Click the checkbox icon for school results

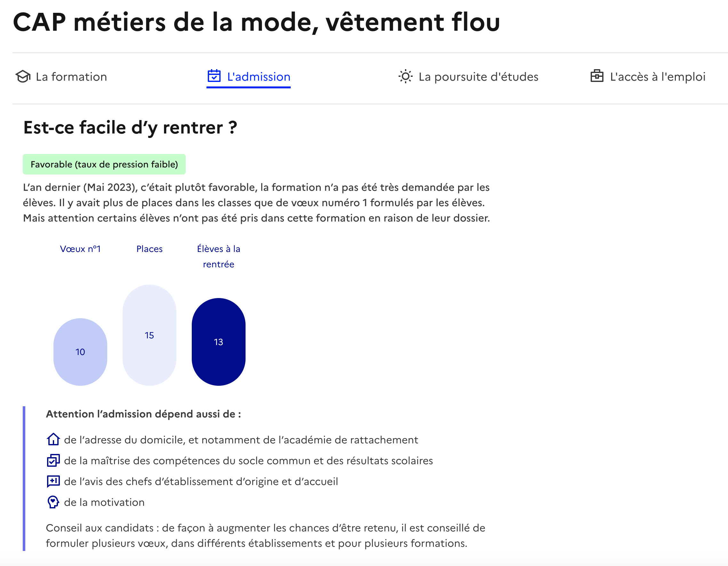53,461
